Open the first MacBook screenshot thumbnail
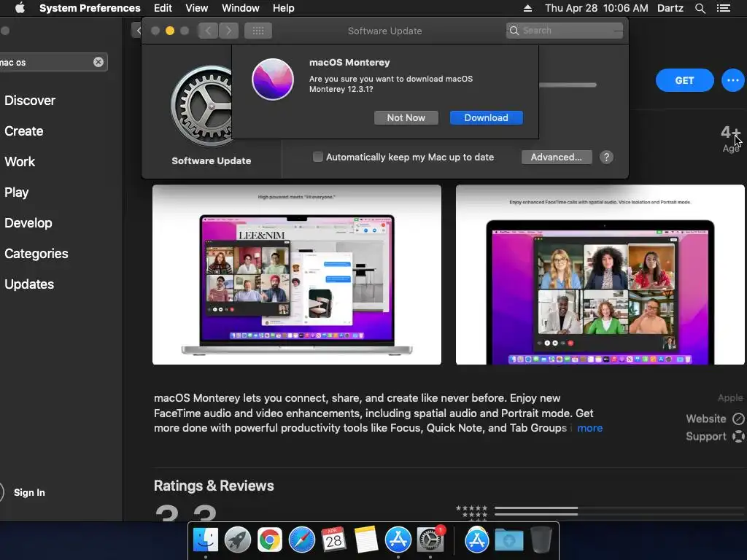747x560 pixels. point(297,275)
